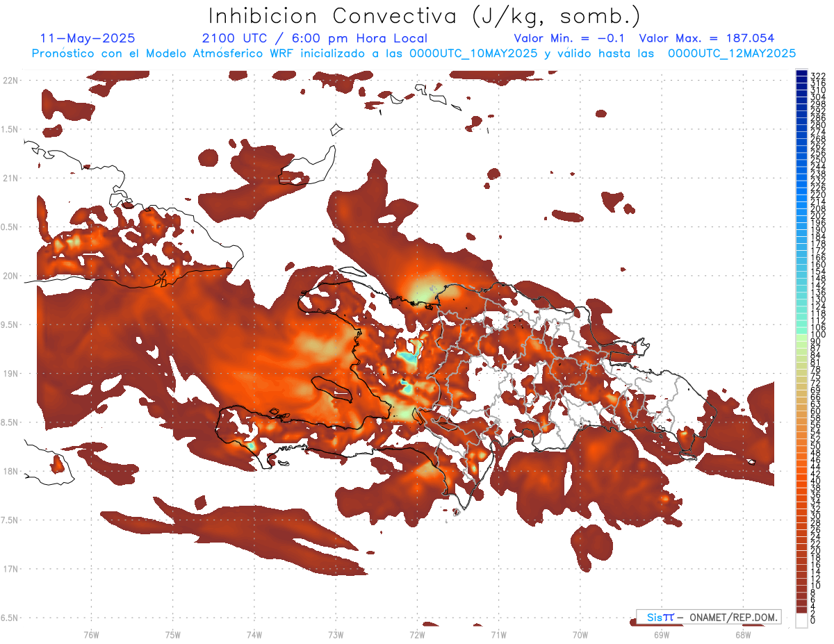Click the '0000UTC_12MAY2025' valid-until time
834x644 pixels.
[x=732, y=53]
